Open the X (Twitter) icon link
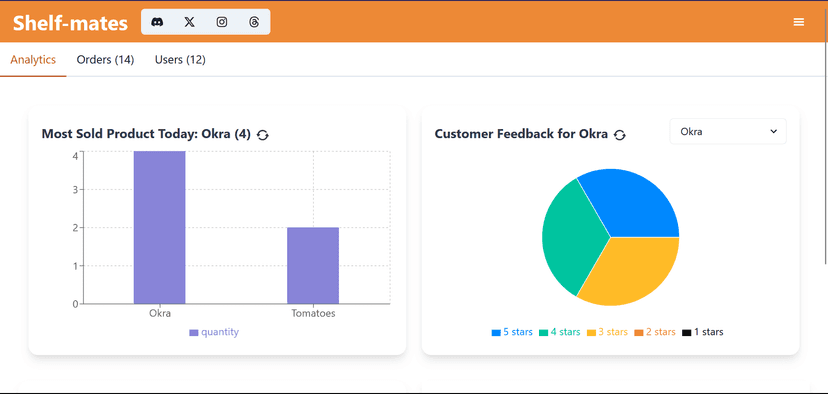Viewport: 828px width, 394px height. (189, 22)
